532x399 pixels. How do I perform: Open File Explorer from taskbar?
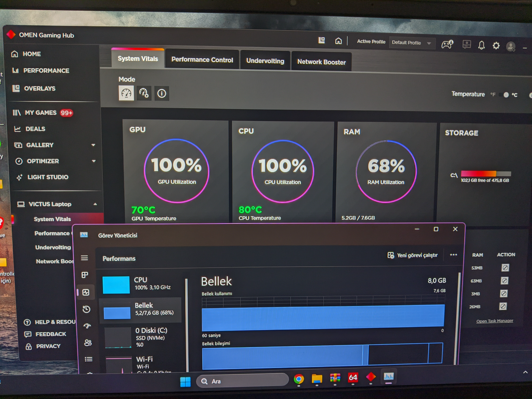317,379
